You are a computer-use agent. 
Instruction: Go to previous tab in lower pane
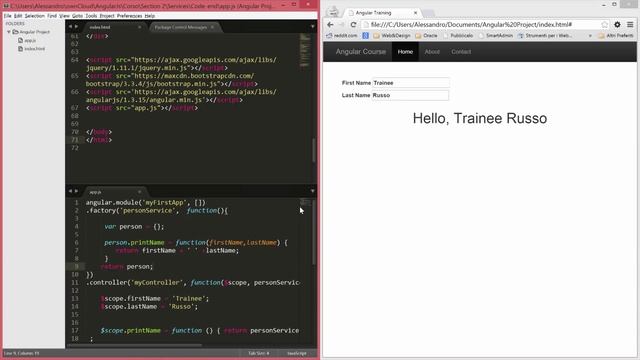click(70, 191)
